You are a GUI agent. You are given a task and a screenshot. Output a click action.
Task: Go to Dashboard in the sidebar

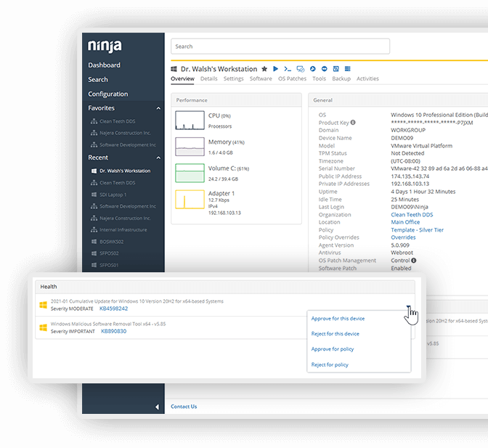(x=104, y=65)
